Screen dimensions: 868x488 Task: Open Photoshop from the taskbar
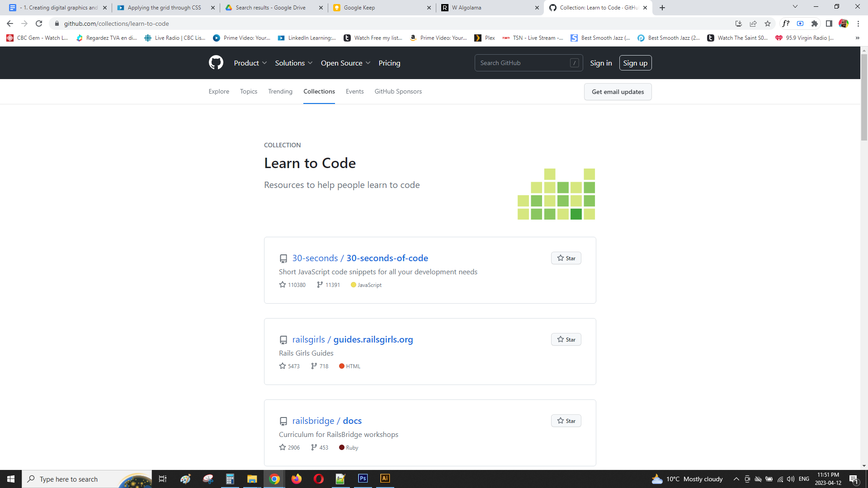[x=363, y=479]
